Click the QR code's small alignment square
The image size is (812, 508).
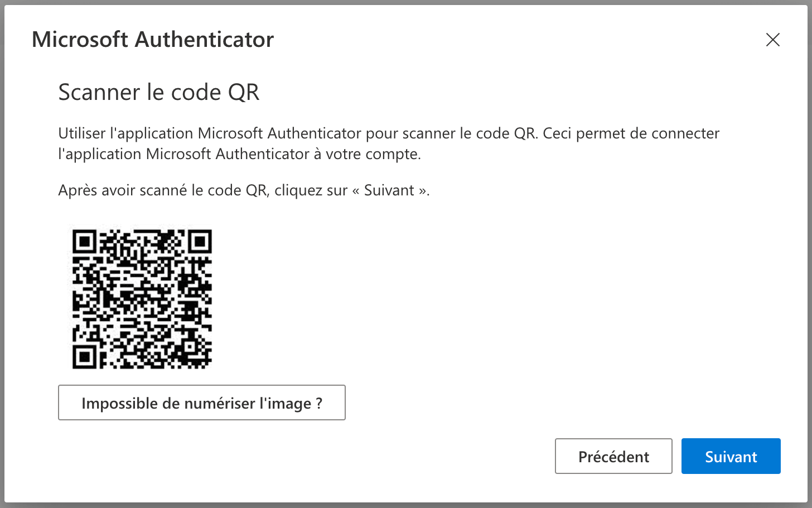pyautogui.click(x=189, y=346)
